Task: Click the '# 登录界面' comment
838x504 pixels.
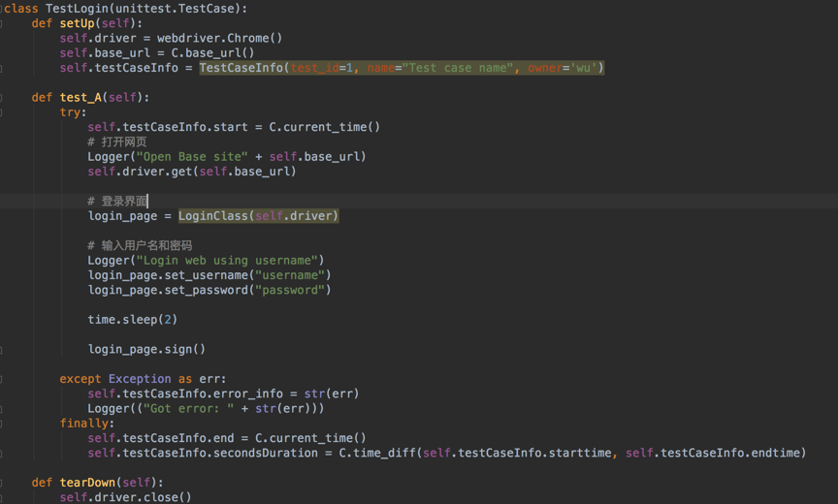Action: [x=117, y=202]
